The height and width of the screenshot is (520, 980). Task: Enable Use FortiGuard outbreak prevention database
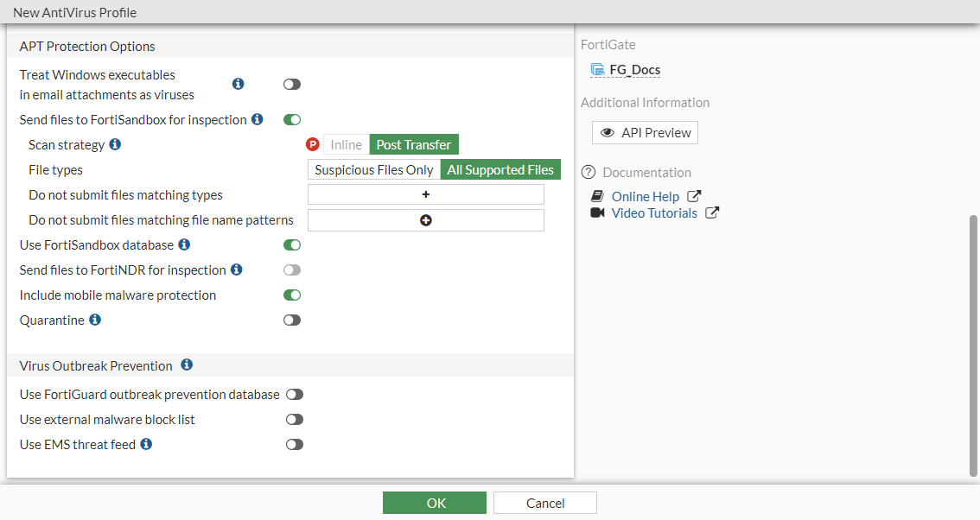click(x=295, y=393)
